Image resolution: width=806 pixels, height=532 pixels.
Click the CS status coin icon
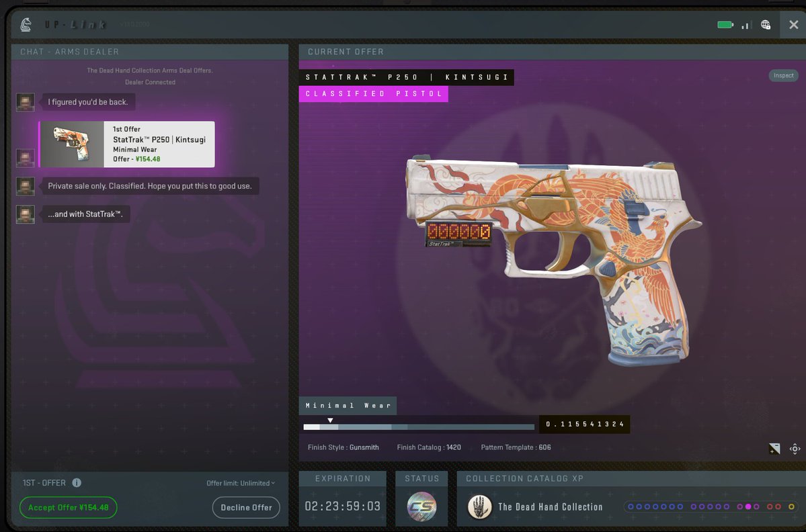tap(421, 506)
